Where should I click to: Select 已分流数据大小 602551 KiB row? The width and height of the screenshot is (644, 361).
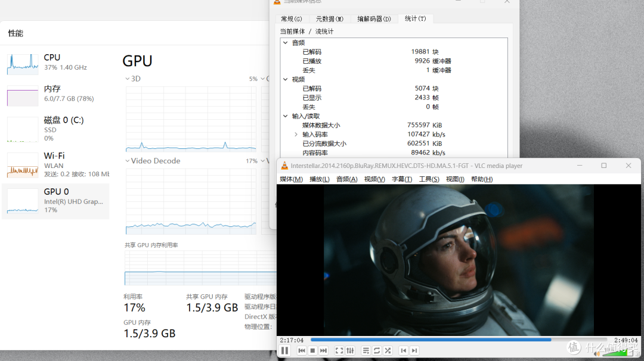(x=394, y=144)
